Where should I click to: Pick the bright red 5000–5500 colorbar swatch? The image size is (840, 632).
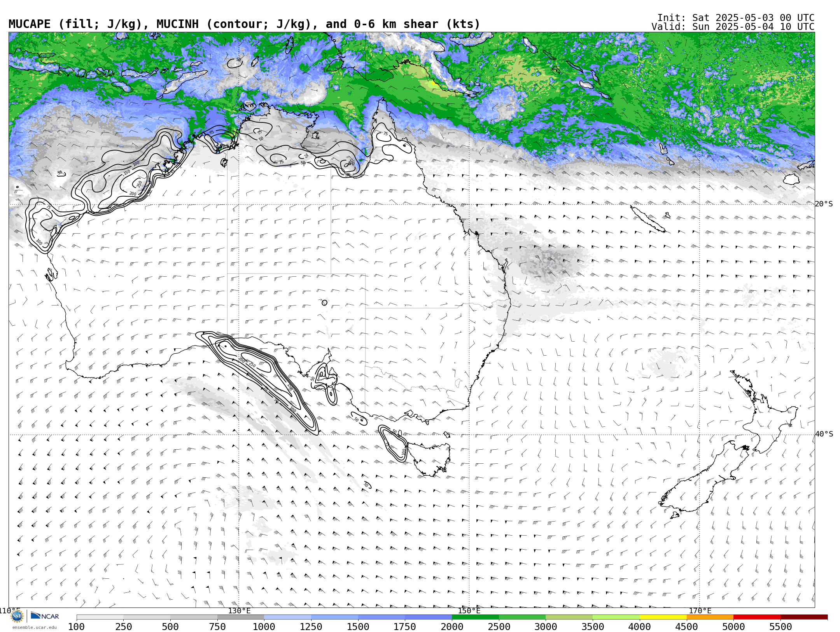757,617
